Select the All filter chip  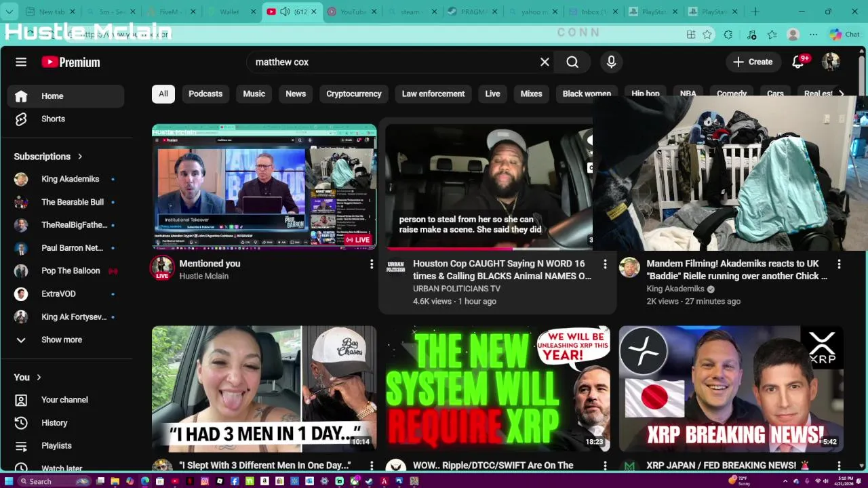click(163, 94)
